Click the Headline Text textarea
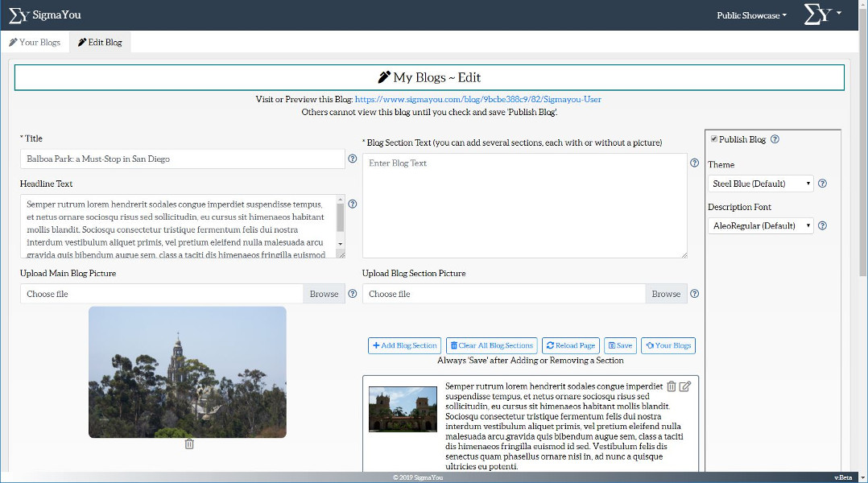868x483 pixels. (x=178, y=225)
